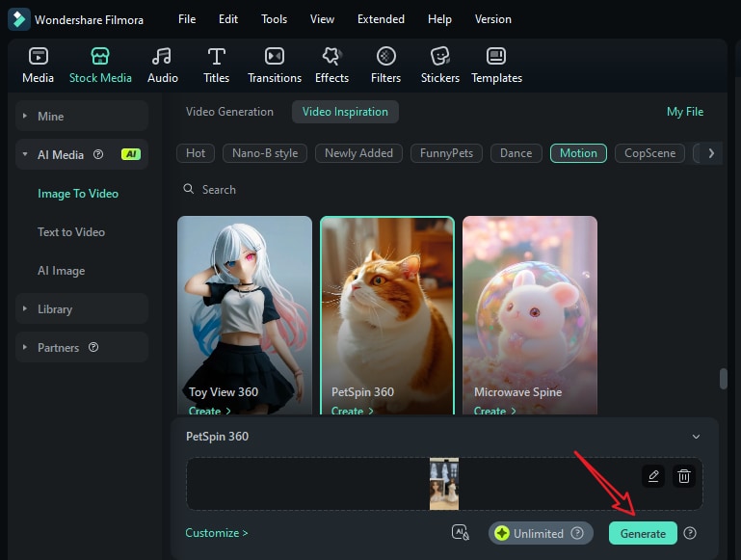The image size is (741, 560).
Task: Open the Effects tab
Action: (331, 66)
